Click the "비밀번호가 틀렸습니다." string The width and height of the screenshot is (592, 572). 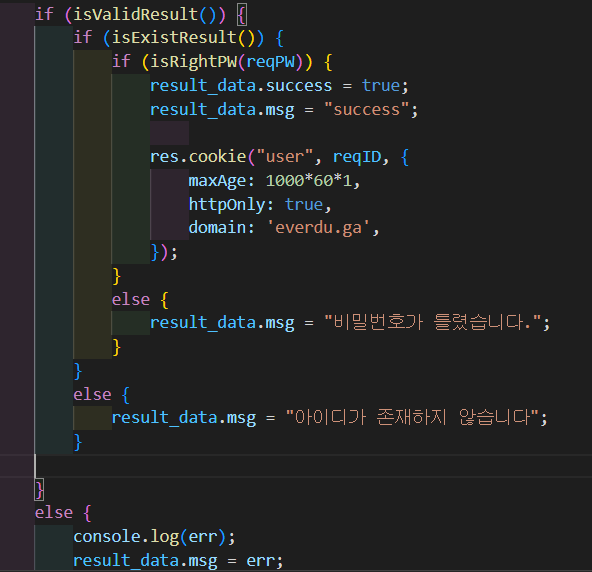(x=433, y=323)
